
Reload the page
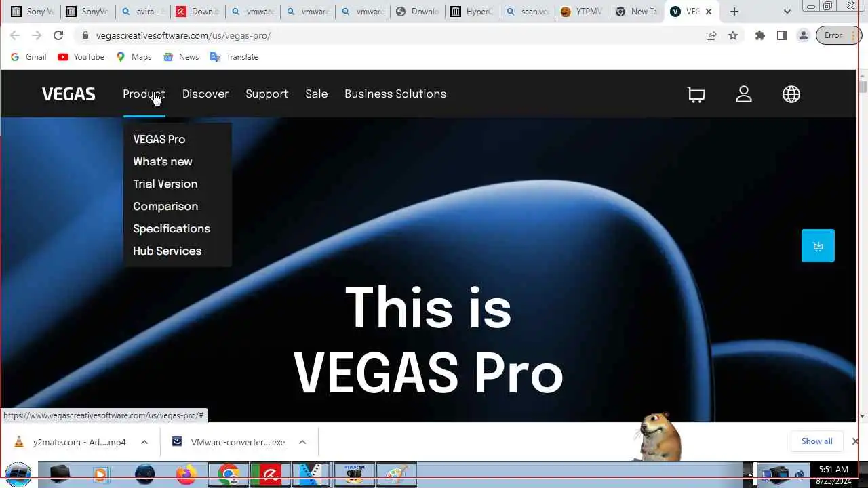coord(58,35)
